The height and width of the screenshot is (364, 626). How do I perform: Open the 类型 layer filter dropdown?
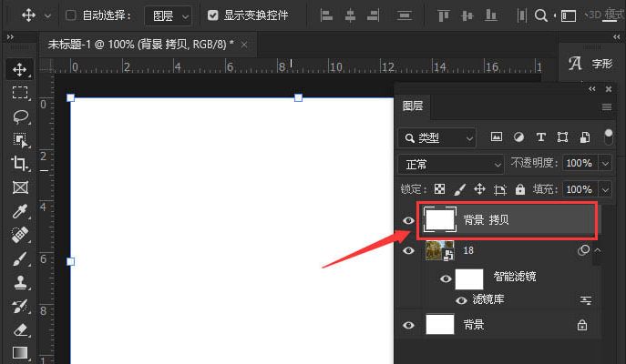[437, 137]
